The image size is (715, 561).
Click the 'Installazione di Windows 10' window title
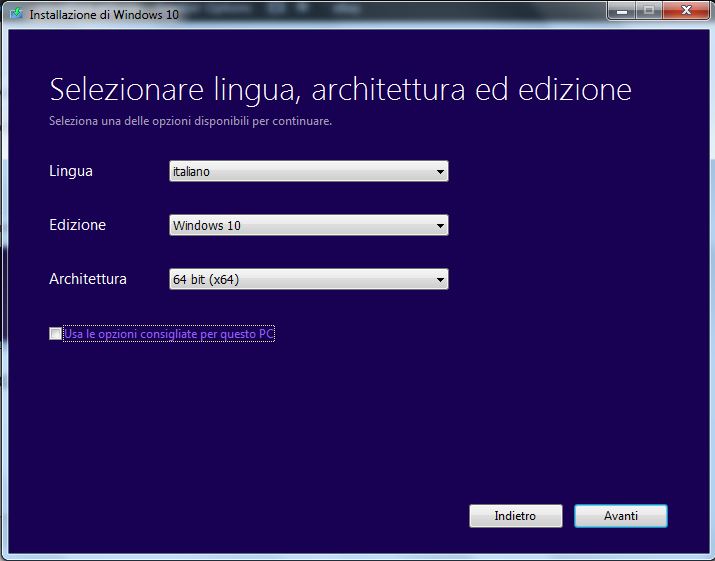coord(104,15)
